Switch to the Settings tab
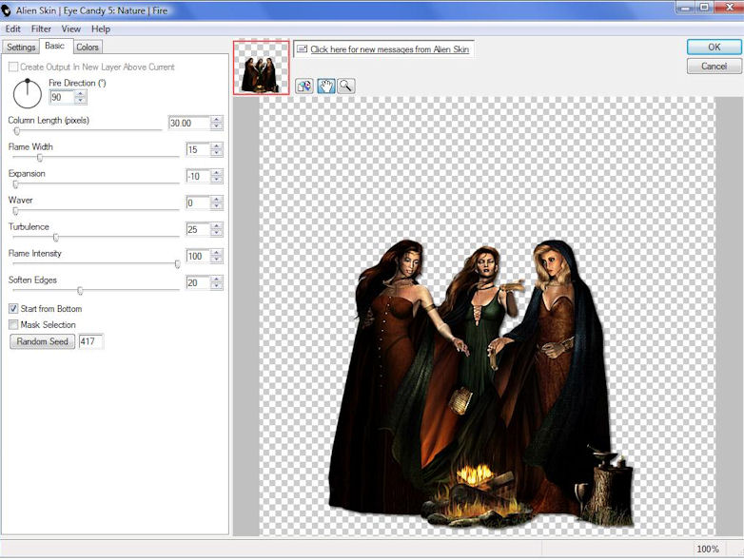This screenshot has width=744, height=560. pyautogui.click(x=21, y=47)
